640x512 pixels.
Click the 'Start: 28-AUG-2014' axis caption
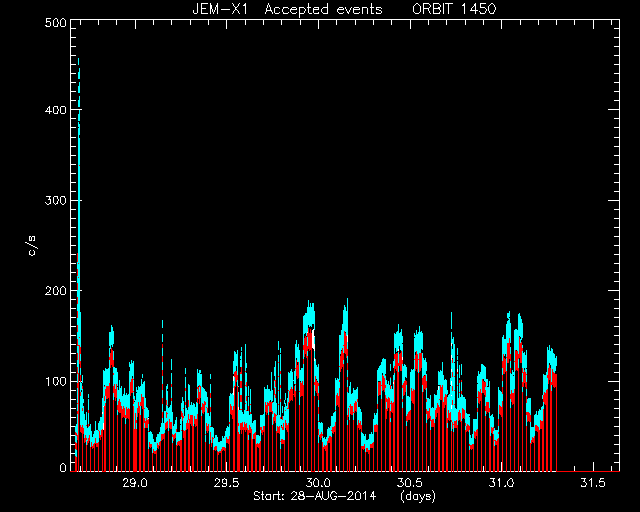click(314, 496)
